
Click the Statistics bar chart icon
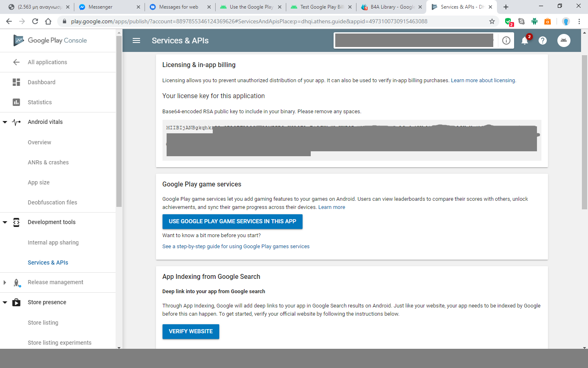[x=16, y=102]
